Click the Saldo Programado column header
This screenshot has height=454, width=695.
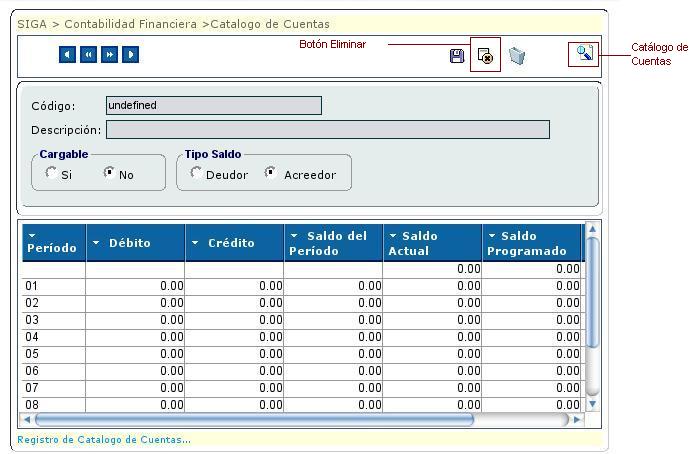coord(531,243)
